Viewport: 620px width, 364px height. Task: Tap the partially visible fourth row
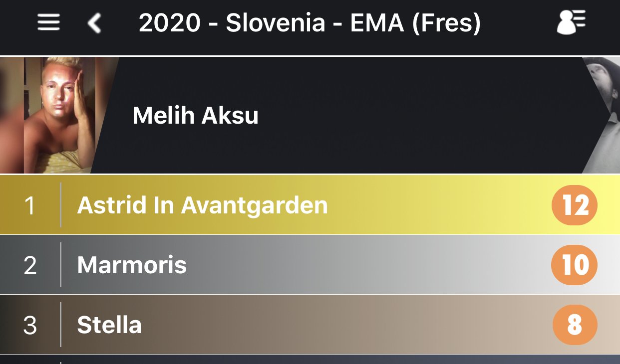point(310,360)
